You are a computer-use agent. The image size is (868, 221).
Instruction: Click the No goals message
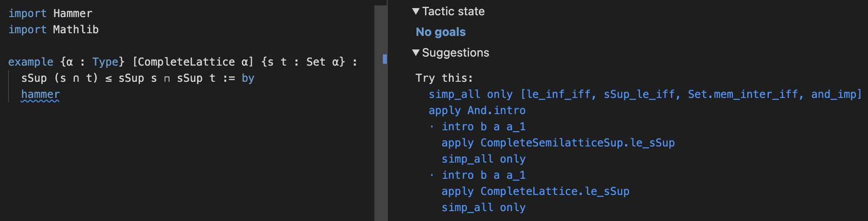(x=440, y=32)
